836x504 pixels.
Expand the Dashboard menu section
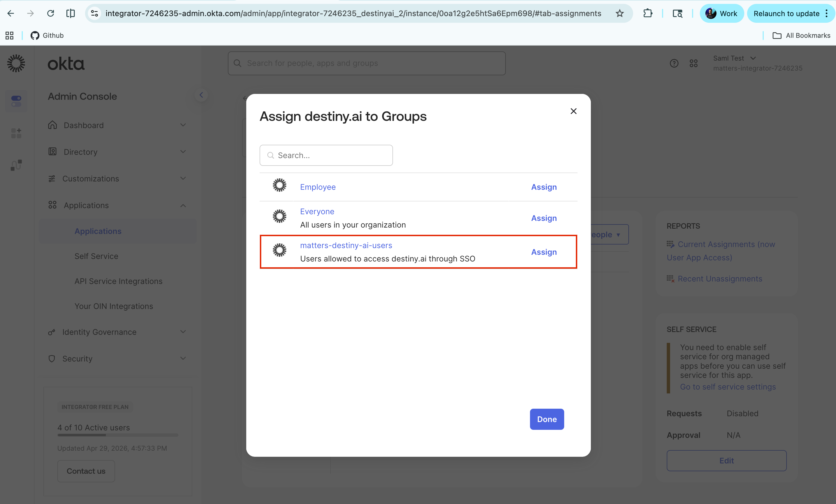pos(117,125)
